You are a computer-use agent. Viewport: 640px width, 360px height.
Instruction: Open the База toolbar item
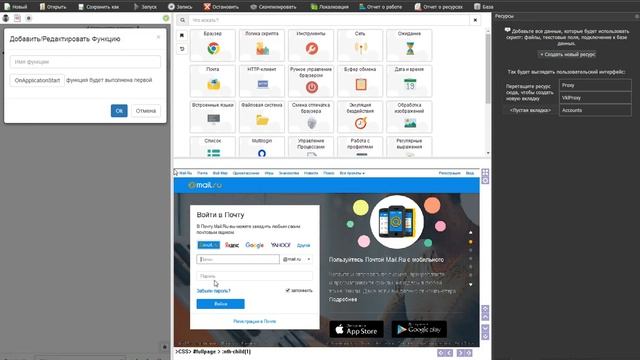point(484,7)
